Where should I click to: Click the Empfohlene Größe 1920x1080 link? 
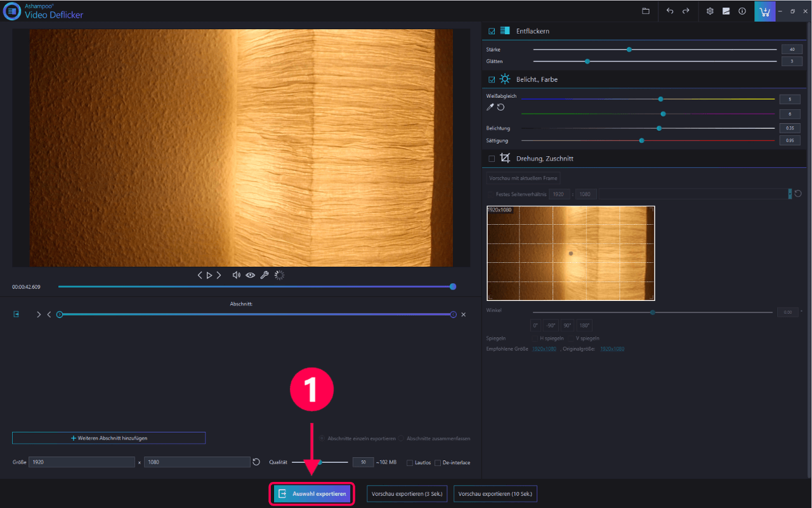pyautogui.click(x=544, y=349)
